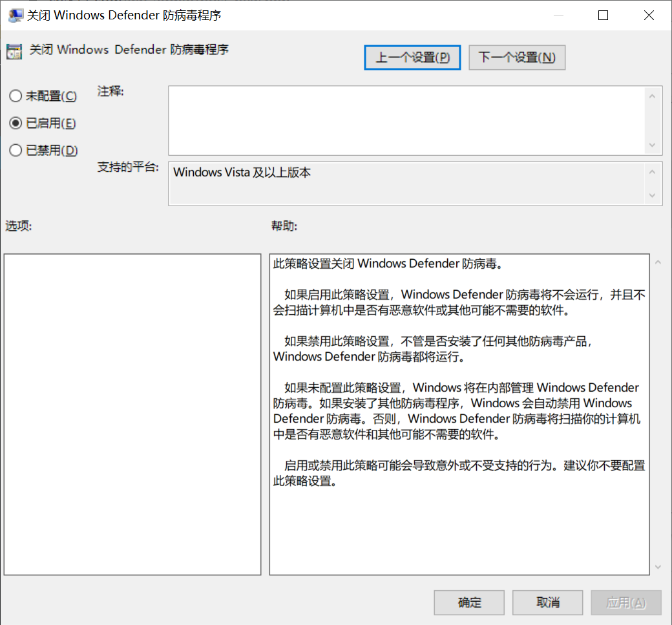Click the help paragraph starting '如果未配置此策略设置'
Screen dimensions: 672x625
[457, 410]
